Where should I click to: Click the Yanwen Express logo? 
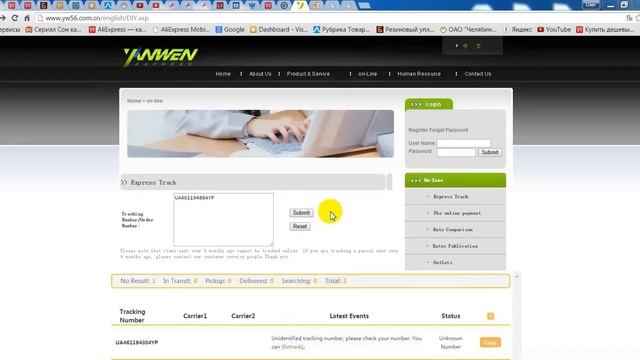160,57
